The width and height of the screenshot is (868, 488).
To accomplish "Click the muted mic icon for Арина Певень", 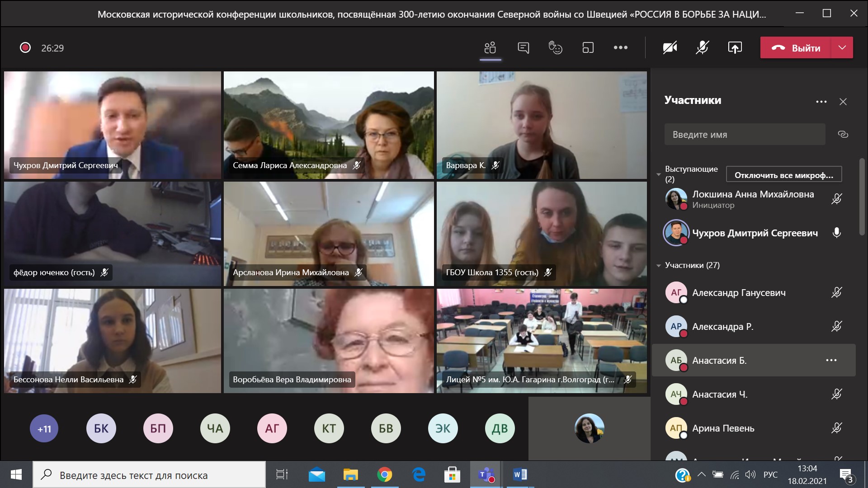I will click(837, 428).
